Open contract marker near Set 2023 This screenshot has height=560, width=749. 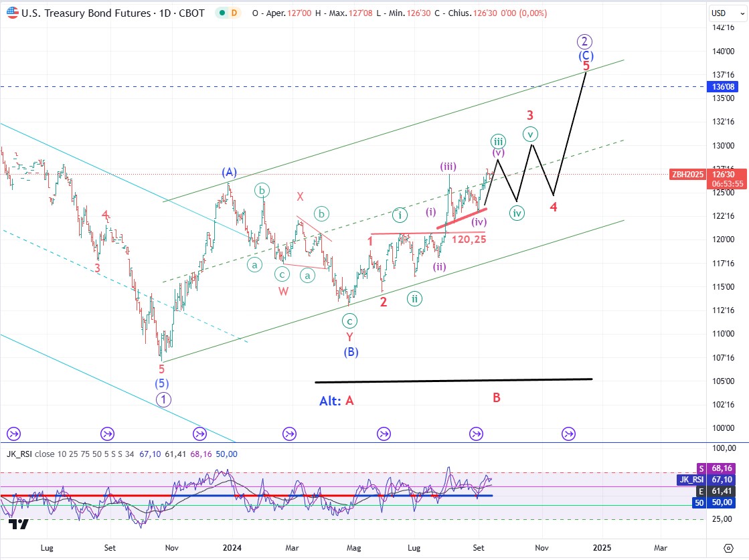[108, 434]
